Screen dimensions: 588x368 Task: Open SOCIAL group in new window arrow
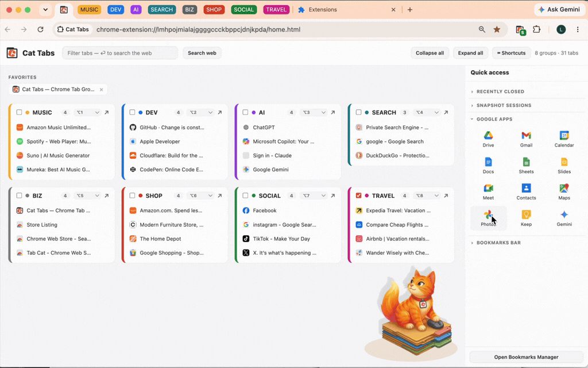tap(333, 195)
